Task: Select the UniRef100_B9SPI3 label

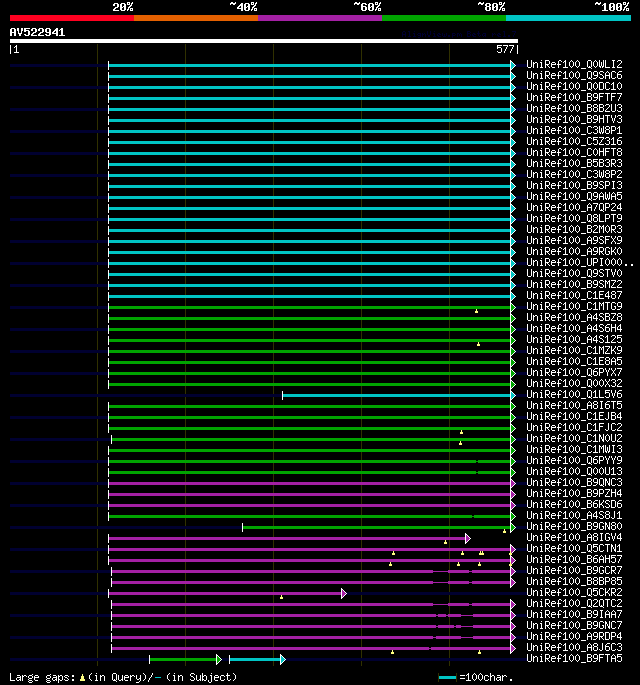Action: (x=574, y=185)
